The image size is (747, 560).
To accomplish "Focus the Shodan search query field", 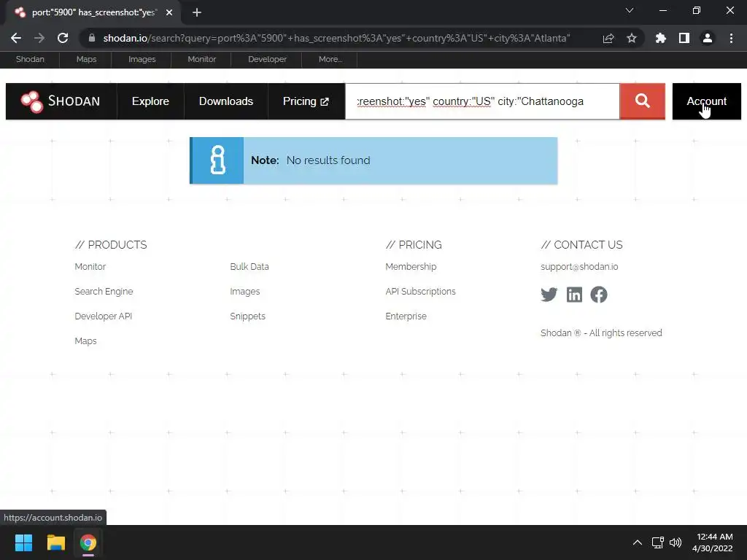I will point(482,101).
